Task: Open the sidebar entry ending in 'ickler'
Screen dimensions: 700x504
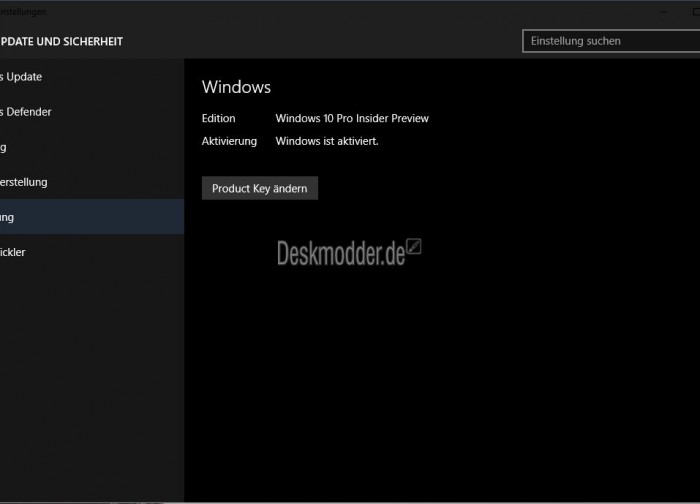Action: pos(92,252)
